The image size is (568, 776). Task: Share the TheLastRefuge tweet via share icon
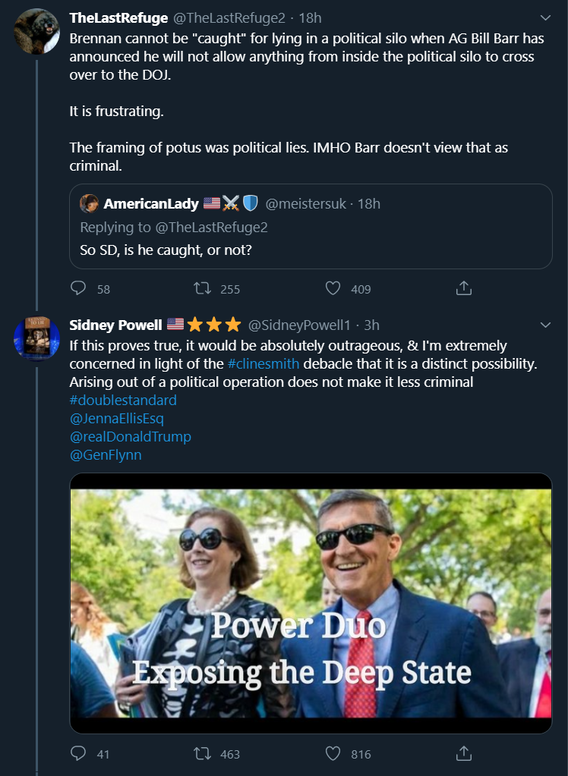pyautogui.click(x=464, y=288)
